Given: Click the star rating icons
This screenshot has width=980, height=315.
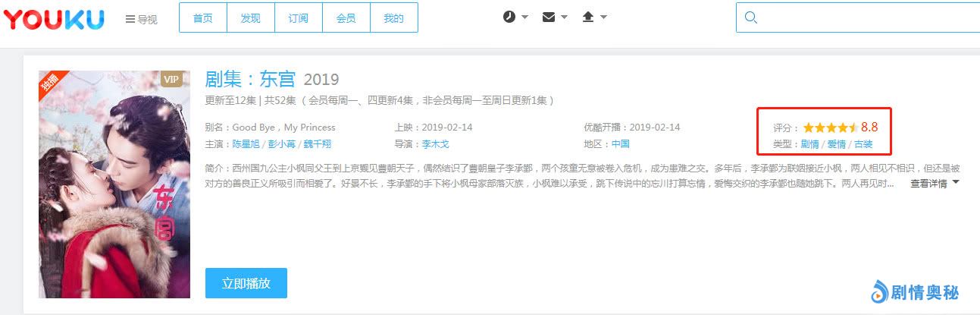Looking at the screenshot, I should 830,128.
